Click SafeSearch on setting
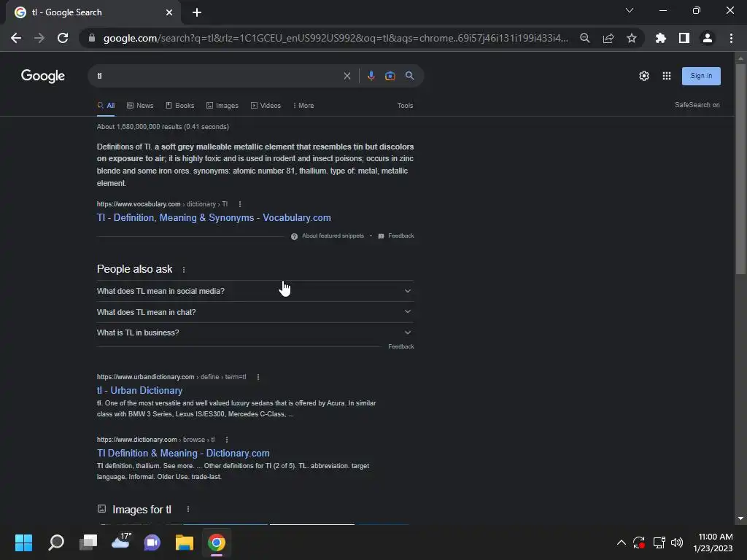747x560 pixels. [697, 105]
